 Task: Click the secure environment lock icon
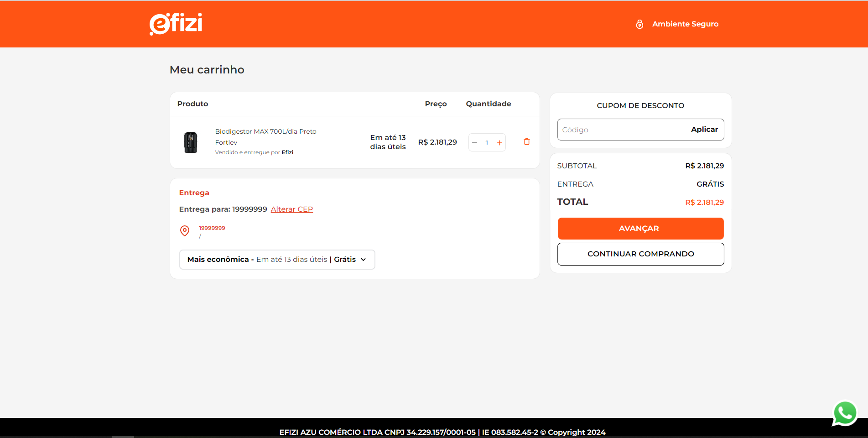(639, 24)
